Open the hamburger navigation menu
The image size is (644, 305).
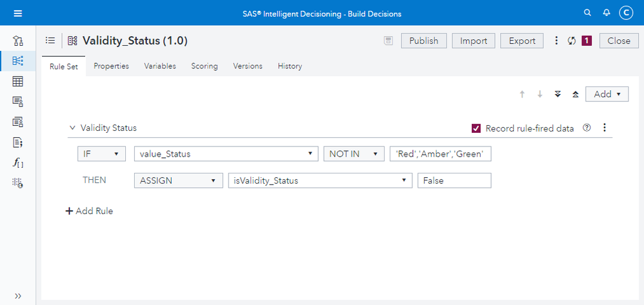[17, 13]
